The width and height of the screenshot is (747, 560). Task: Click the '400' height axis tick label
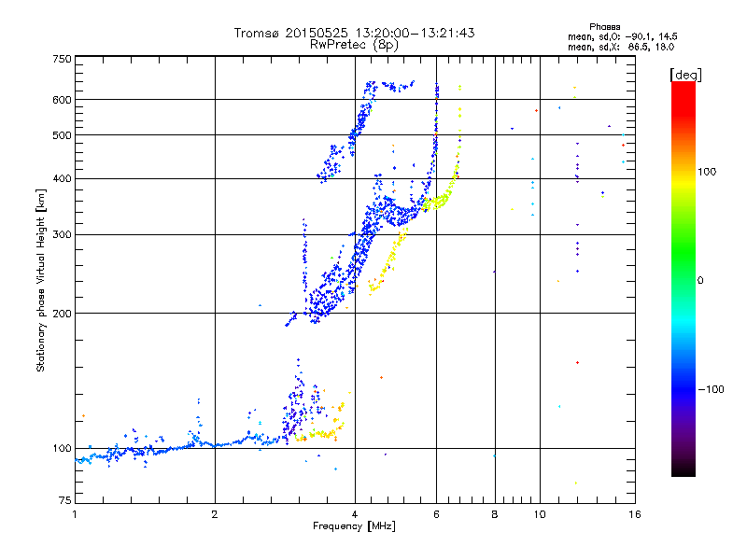pyautogui.click(x=62, y=178)
